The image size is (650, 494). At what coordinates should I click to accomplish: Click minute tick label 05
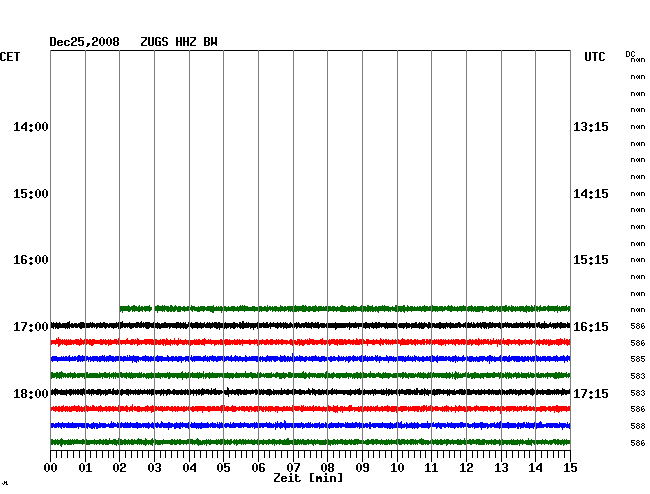click(223, 468)
